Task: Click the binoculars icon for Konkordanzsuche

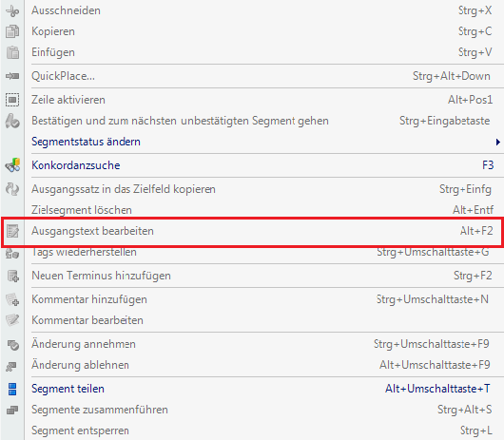Action: 12,165
